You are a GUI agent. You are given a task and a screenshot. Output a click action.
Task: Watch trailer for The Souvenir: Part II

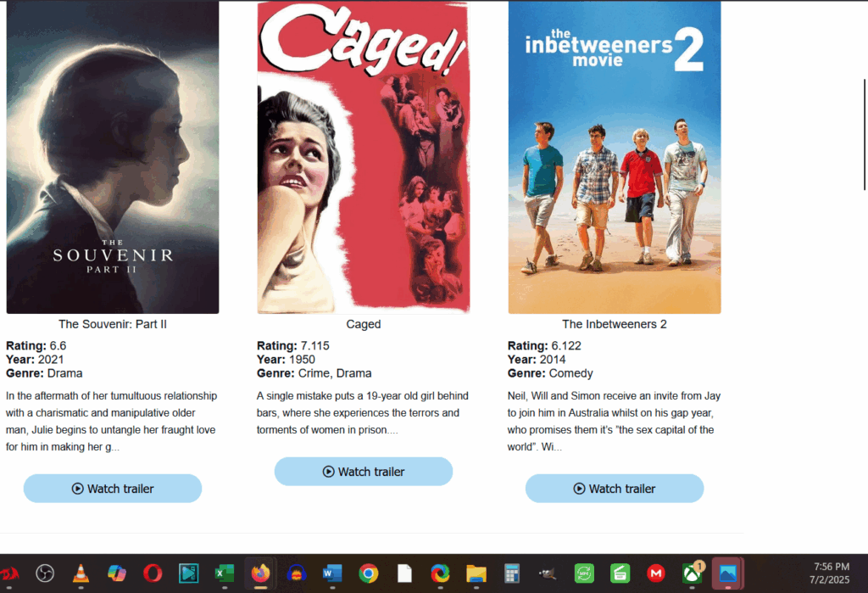tap(113, 489)
